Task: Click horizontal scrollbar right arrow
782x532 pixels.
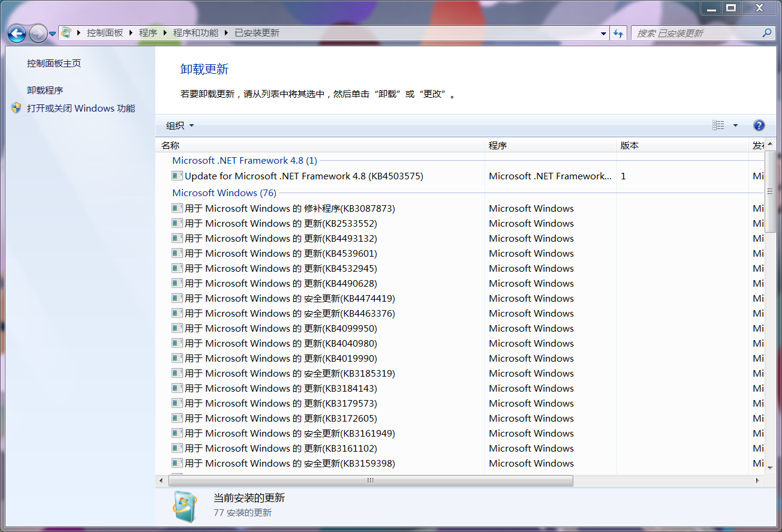Action: (x=757, y=480)
